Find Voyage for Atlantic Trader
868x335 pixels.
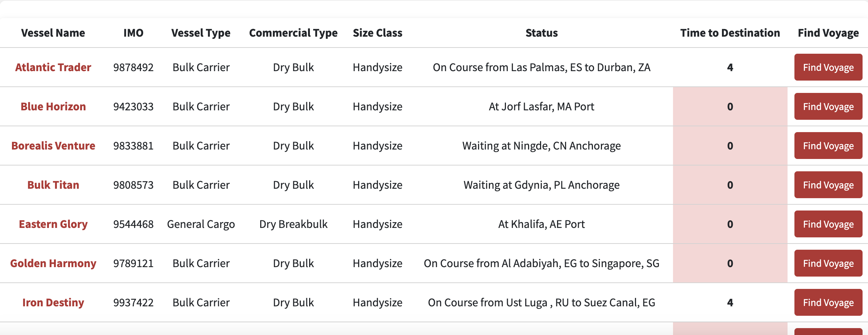(x=828, y=67)
